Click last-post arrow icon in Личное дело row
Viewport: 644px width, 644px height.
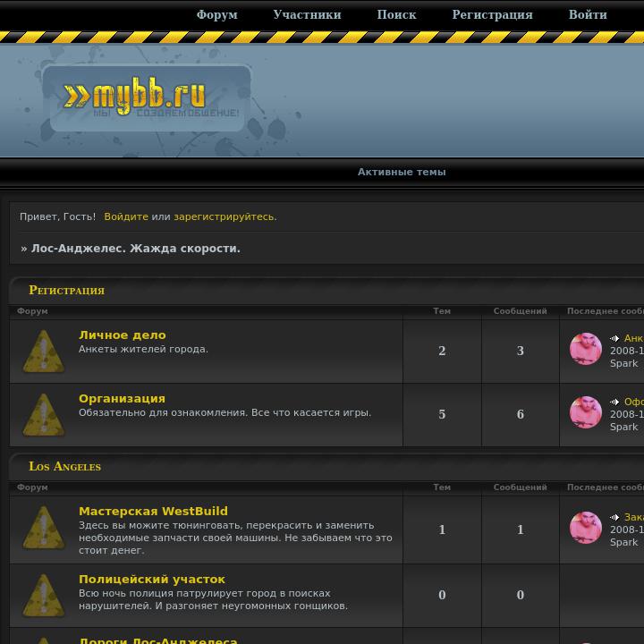point(614,339)
